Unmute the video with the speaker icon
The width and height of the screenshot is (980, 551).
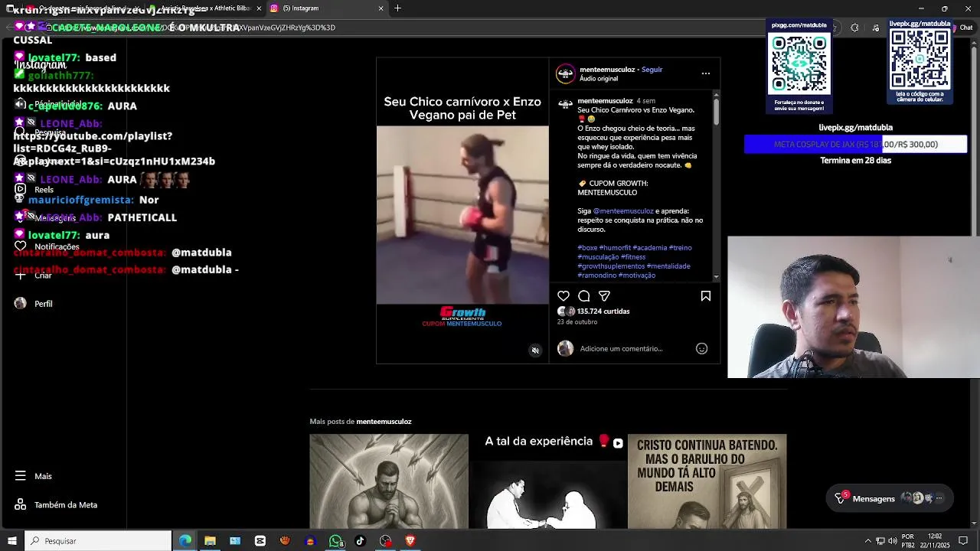point(535,350)
